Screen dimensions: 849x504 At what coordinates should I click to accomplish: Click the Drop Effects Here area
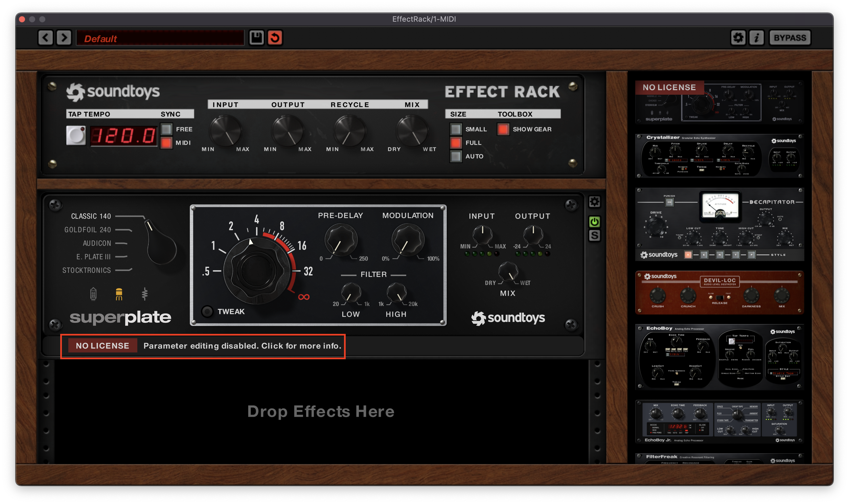[x=321, y=412]
